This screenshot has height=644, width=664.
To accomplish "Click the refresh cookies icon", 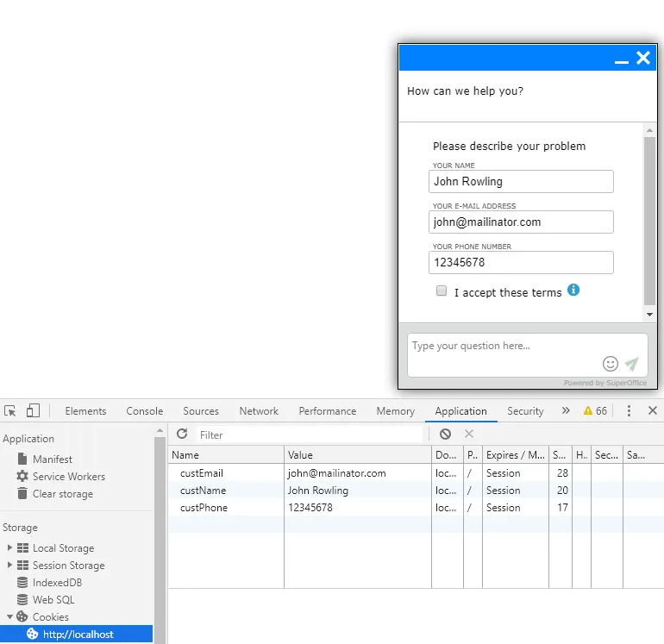I will click(x=182, y=435).
